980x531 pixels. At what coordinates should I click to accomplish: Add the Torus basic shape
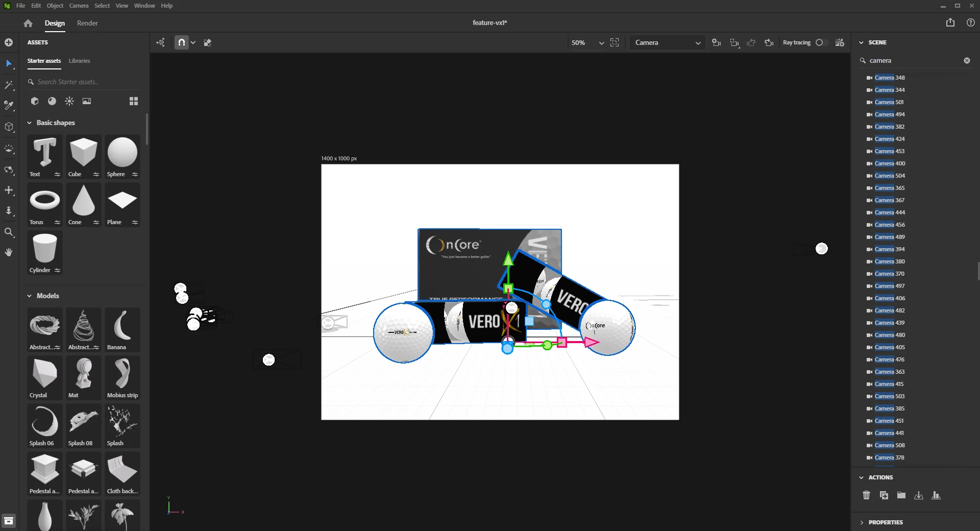coord(45,204)
